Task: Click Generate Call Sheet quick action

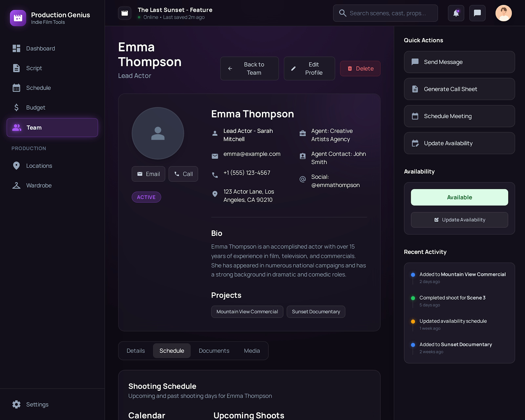Action: pyautogui.click(x=459, y=89)
